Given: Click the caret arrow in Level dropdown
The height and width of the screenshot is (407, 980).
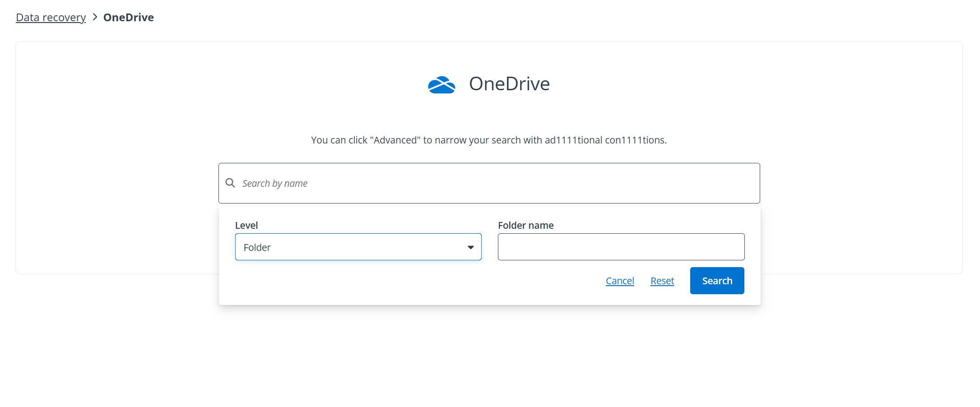Looking at the screenshot, I should pos(470,247).
